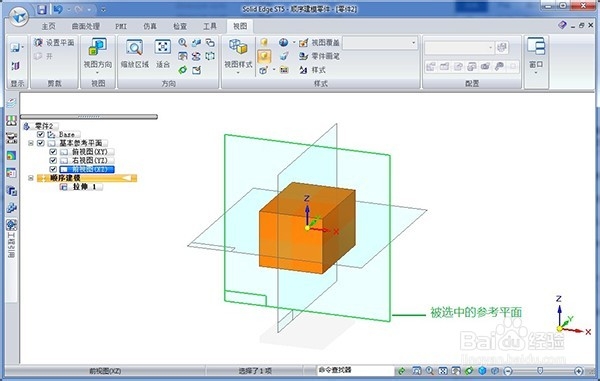Click the 设置平面 clipping plane icon
Viewport: 600px width, 381px height.
click(x=38, y=42)
